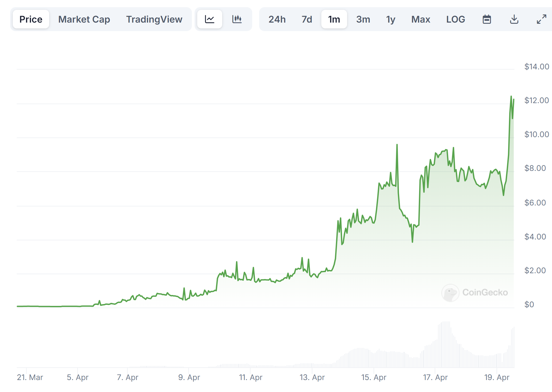This screenshot has width=552, height=392.
Task: Show the 24h price range
Action: point(277,19)
